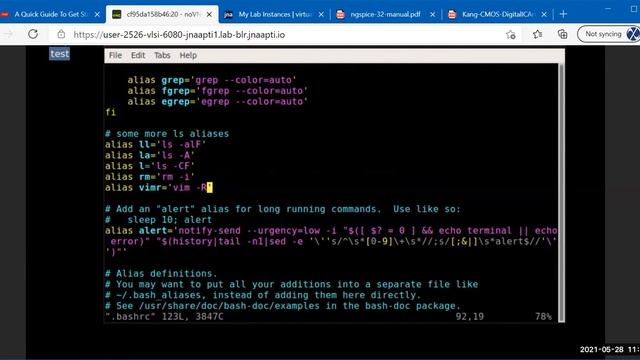Click the '78%' scroll percentage indicator
Screen dimensions: 640x360
543,316
